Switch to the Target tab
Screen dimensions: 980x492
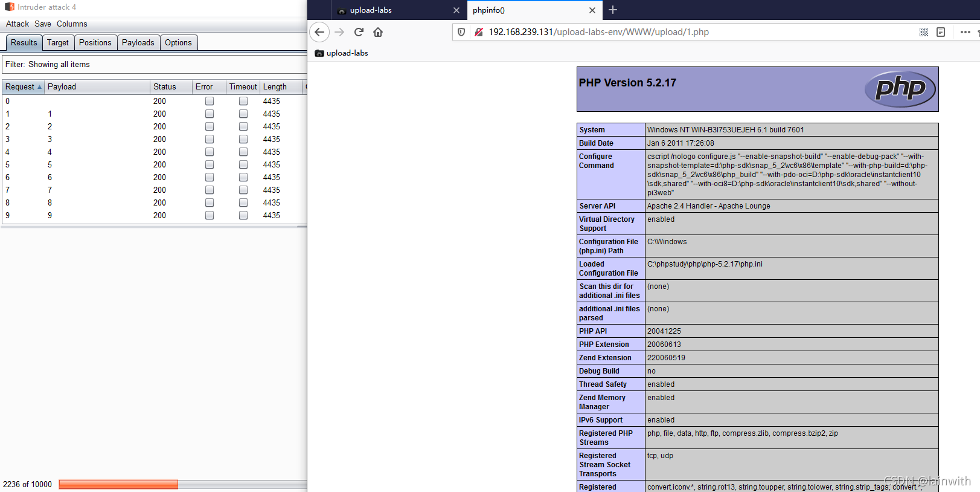pos(58,43)
